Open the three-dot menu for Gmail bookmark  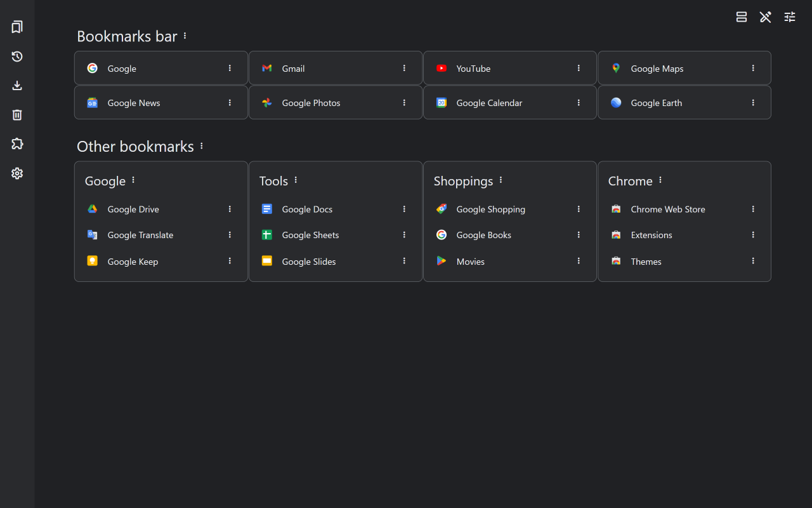(404, 68)
